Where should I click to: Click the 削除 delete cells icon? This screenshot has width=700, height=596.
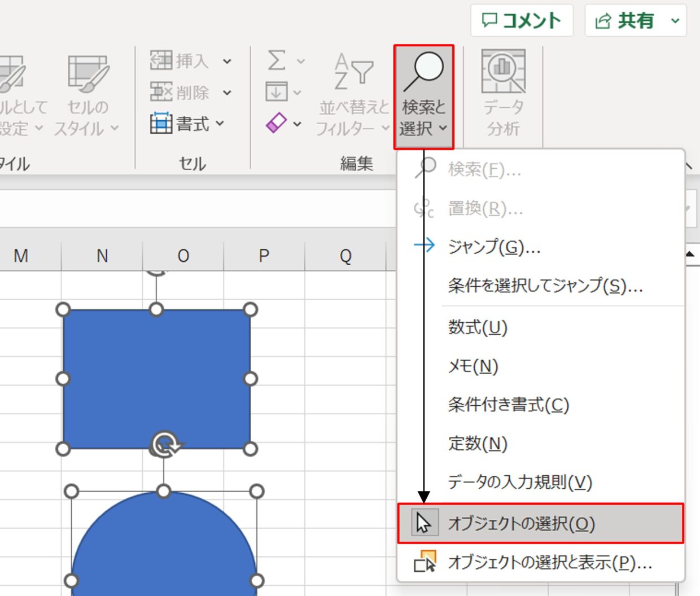point(161,91)
